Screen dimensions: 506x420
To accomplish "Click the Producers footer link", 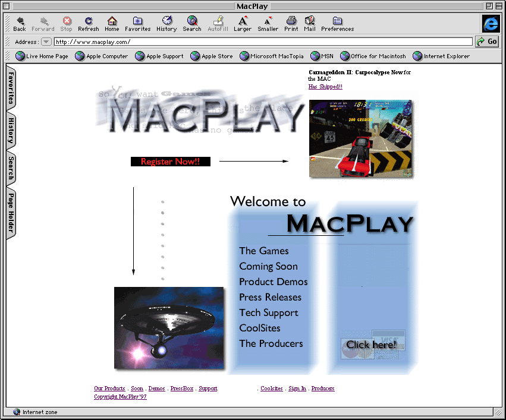I will 323,389.
